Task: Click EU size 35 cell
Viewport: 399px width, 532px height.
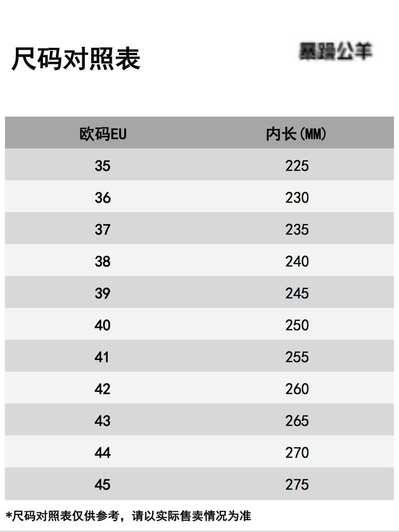Action: coord(103,165)
